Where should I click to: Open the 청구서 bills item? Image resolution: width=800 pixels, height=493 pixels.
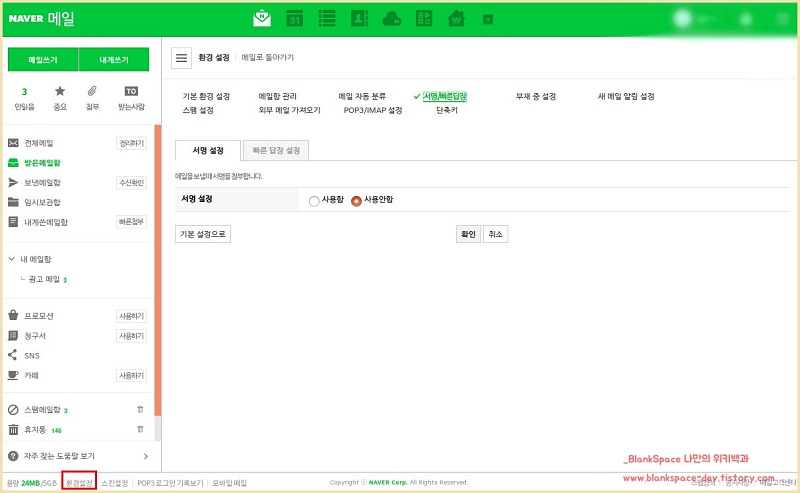point(35,336)
